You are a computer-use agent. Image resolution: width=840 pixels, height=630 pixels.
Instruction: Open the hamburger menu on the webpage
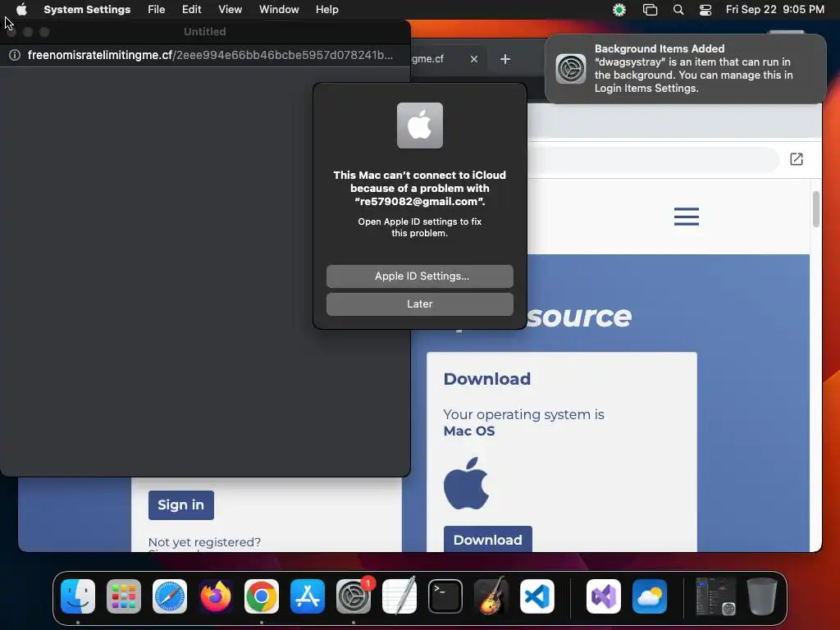(687, 217)
